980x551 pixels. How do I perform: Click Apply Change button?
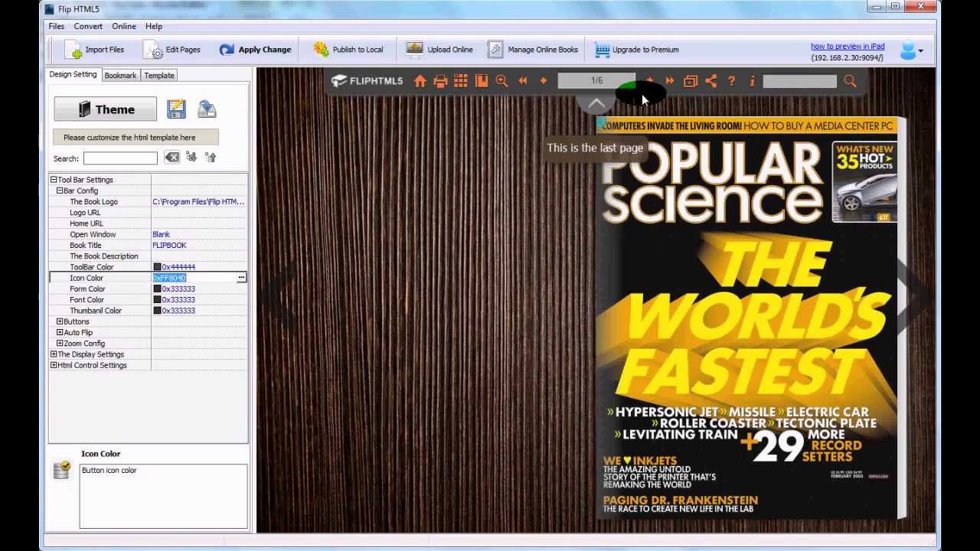(x=255, y=50)
